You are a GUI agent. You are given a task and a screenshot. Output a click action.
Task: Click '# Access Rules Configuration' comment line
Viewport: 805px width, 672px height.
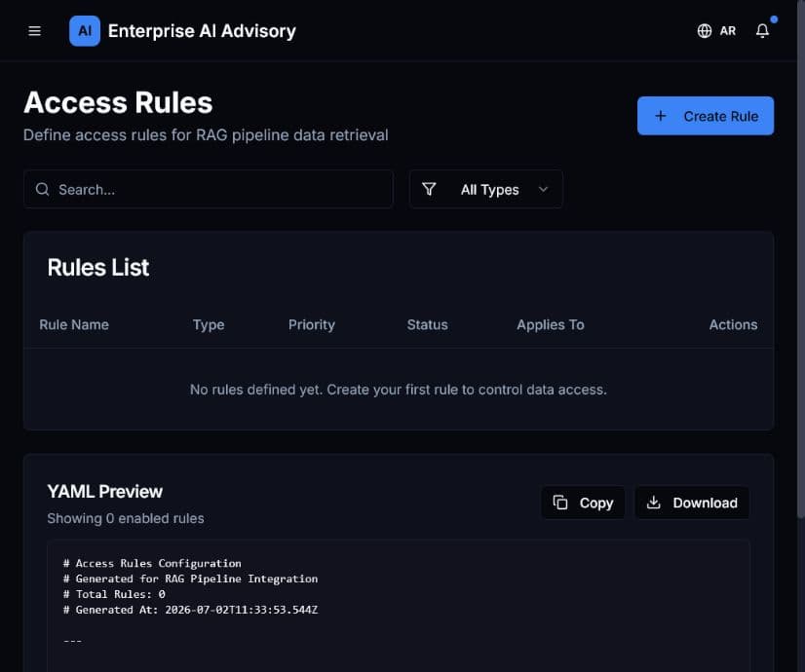[x=152, y=563]
